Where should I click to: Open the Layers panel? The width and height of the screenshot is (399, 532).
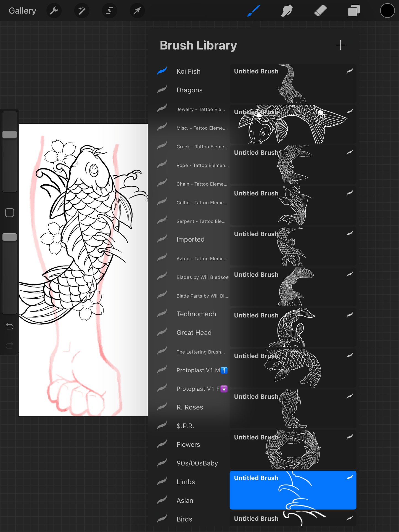click(354, 11)
